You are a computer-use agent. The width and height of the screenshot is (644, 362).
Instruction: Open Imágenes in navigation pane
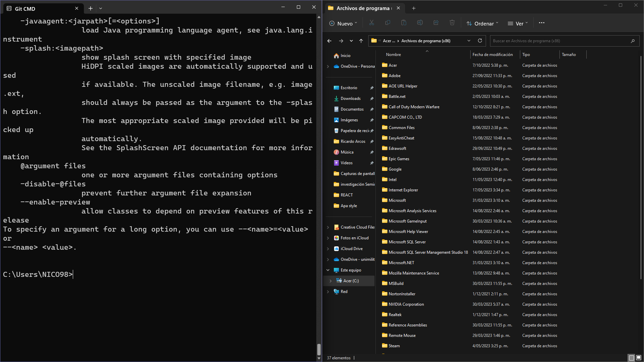click(x=349, y=120)
